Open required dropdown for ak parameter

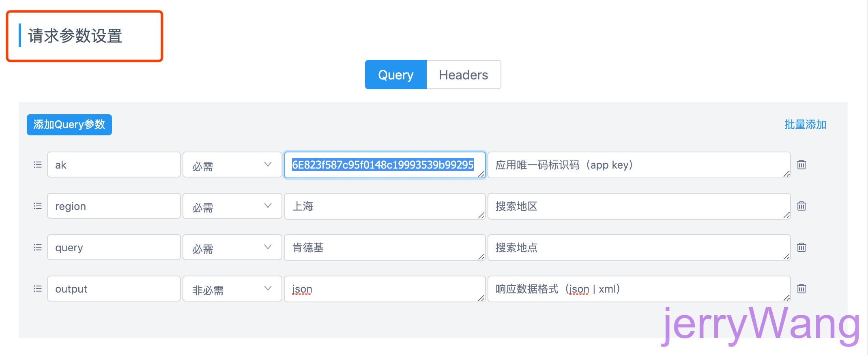[x=232, y=165]
